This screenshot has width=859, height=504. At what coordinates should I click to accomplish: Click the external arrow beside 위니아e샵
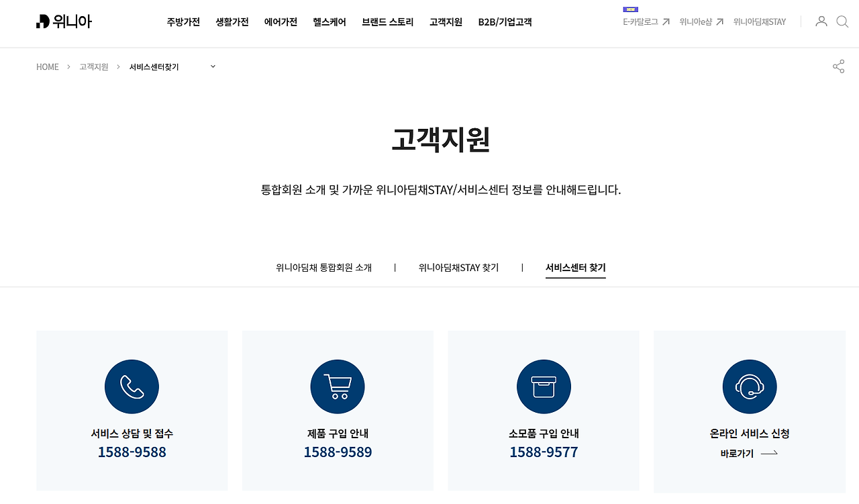[x=719, y=22]
